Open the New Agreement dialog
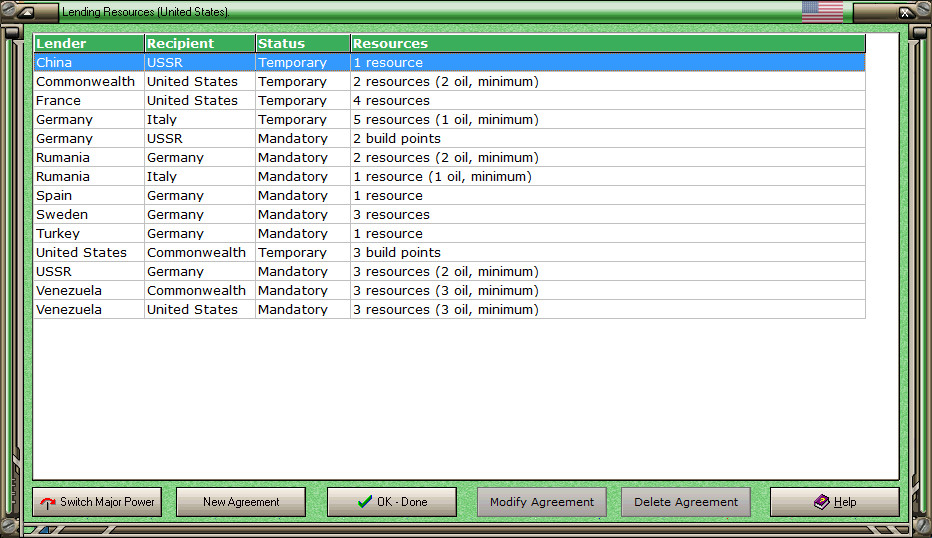The image size is (932, 538). click(241, 502)
